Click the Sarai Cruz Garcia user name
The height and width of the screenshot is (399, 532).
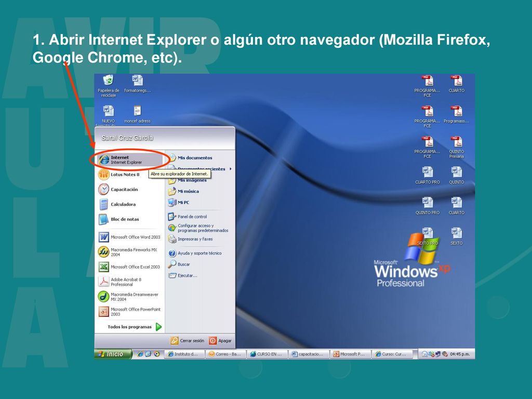127,138
